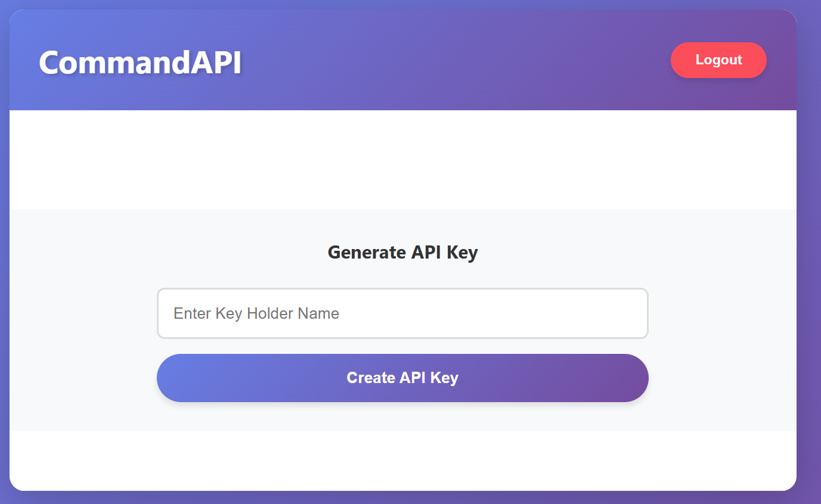Click the 'Enter Key Holder Name' placeholder text
Image resolution: width=821 pixels, height=504 pixels.
click(x=256, y=313)
